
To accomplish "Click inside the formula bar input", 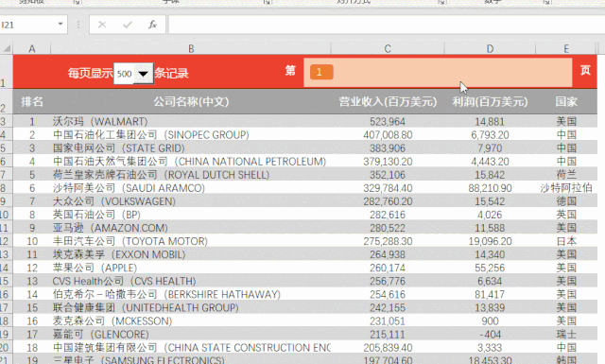I will tap(386, 25).
